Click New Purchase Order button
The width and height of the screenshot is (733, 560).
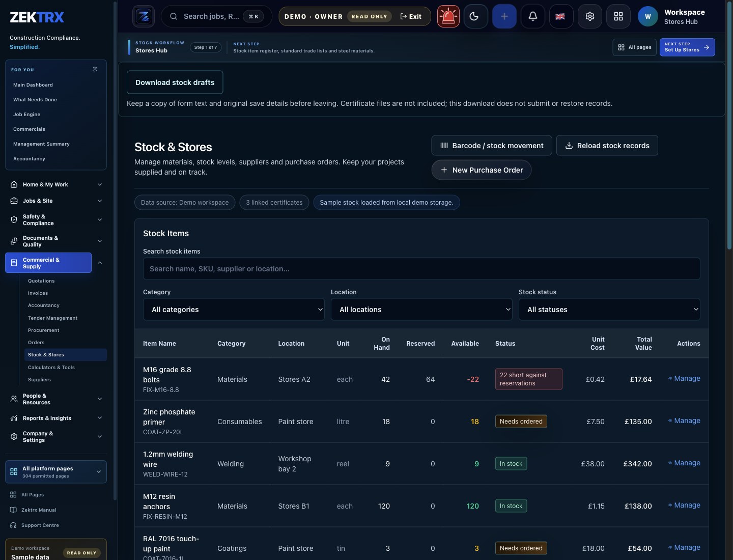coord(482,170)
